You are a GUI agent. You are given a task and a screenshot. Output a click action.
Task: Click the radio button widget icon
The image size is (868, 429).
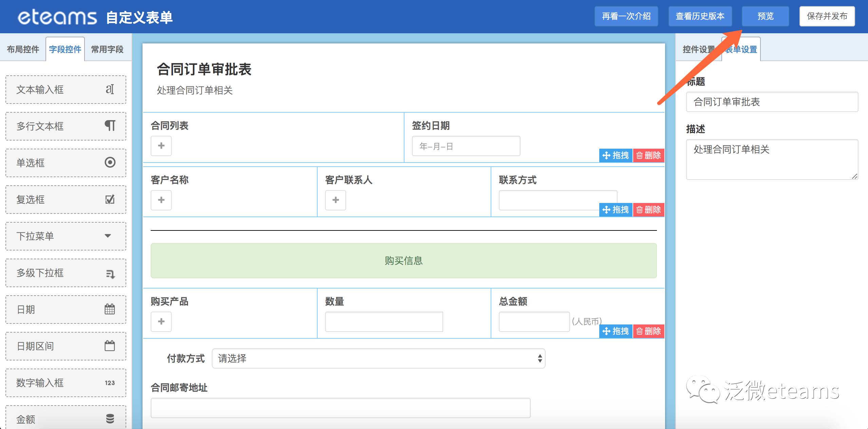[x=110, y=162]
